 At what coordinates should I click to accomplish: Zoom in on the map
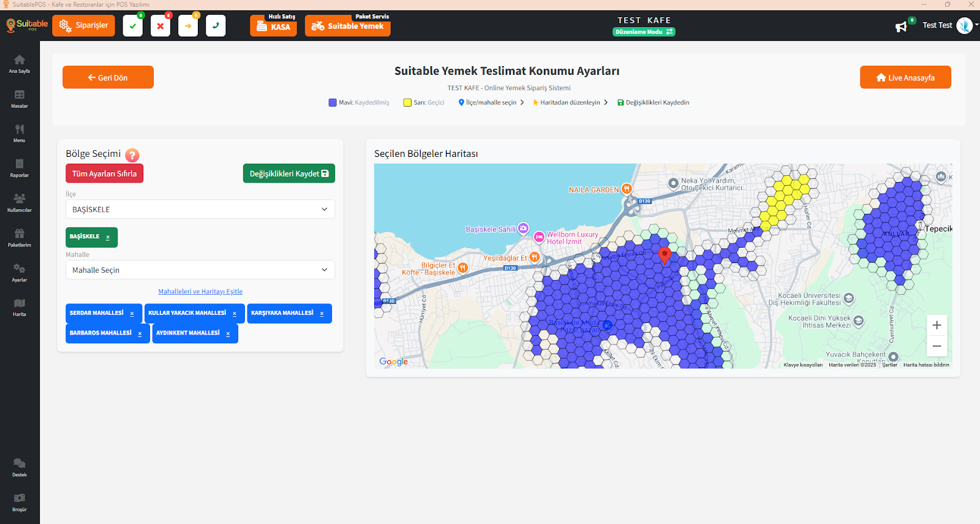[937, 325]
